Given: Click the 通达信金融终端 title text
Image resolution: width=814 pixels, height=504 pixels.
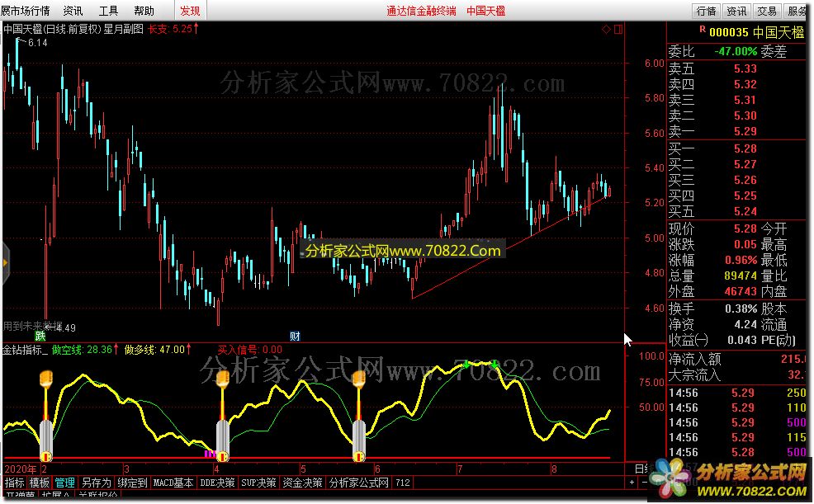Looking at the screenshot, I should [x=421, y=11].
